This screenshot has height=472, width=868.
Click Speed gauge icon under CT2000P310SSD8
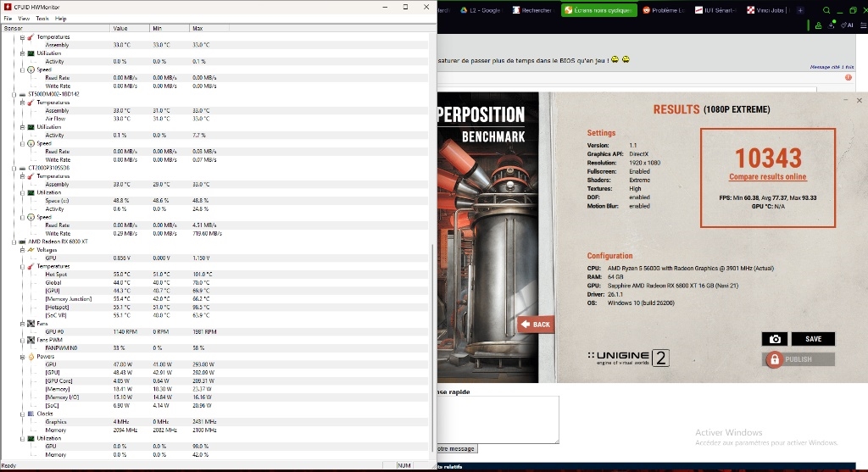point(31,218)
